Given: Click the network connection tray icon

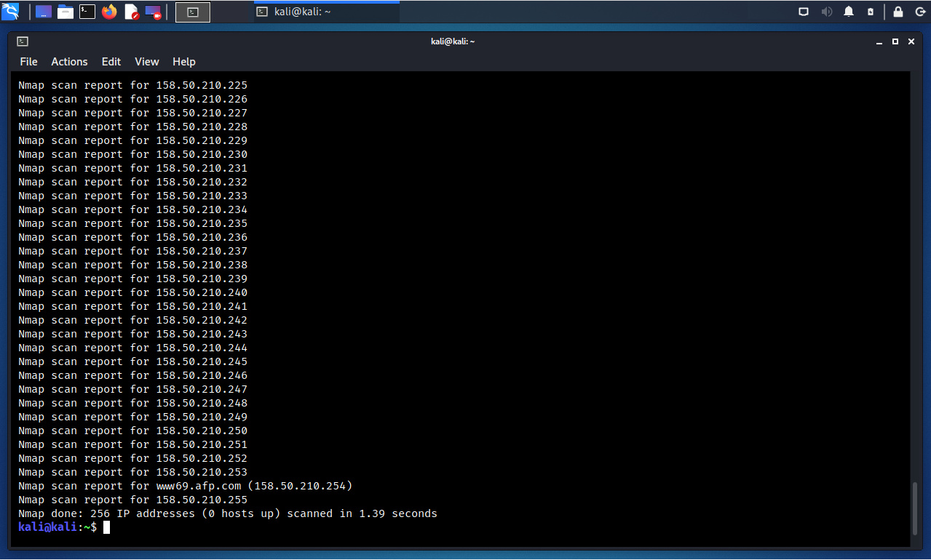Looking at the screenshot, I should click(x=804, y=12).
